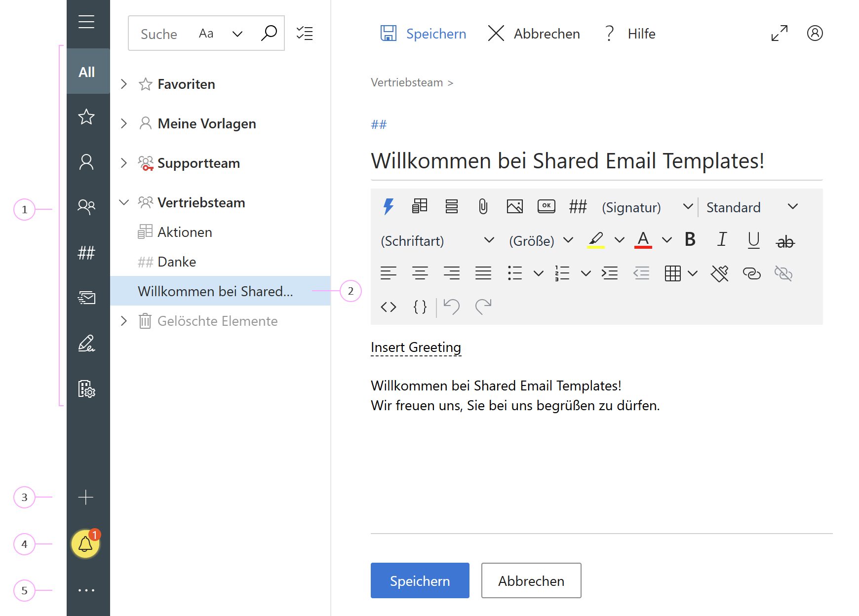Expand Gelöschte Elemente folder
The width and height of the screenshot is (859, 616).
(x=124, y=321)
